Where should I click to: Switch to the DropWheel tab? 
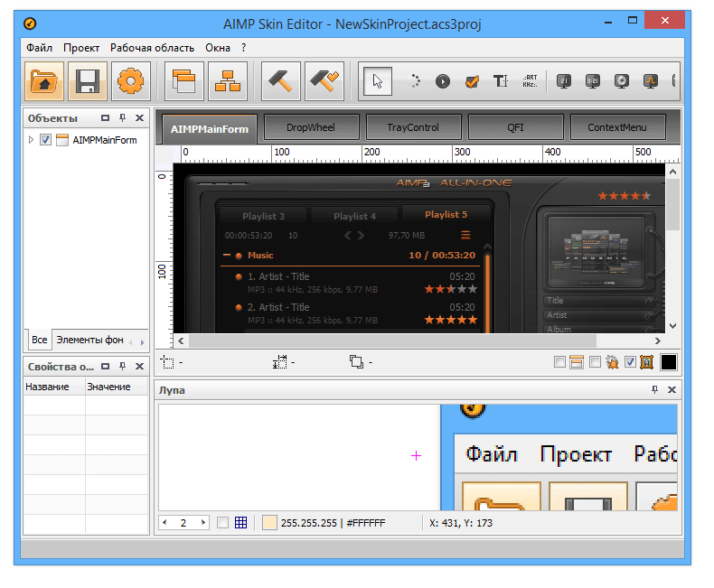coord(311,127)
